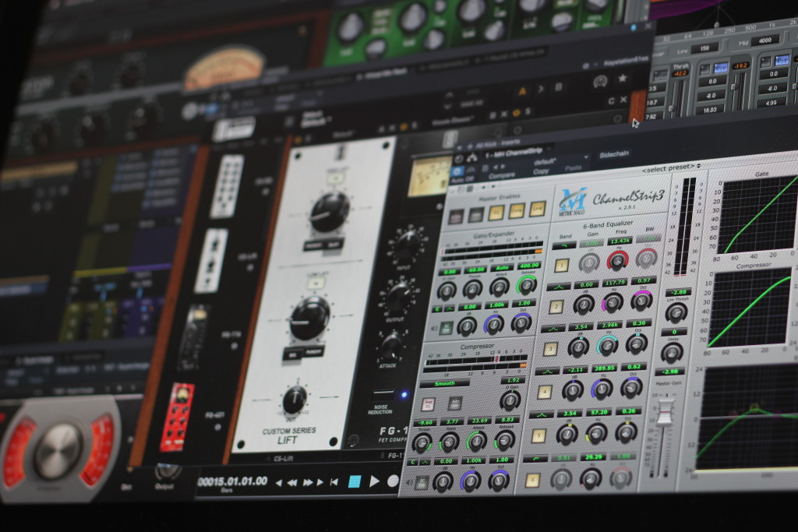This screenshot has width=798, height=532.
Task: Click the compressor Auto Gain button
Action: point(454,403)
